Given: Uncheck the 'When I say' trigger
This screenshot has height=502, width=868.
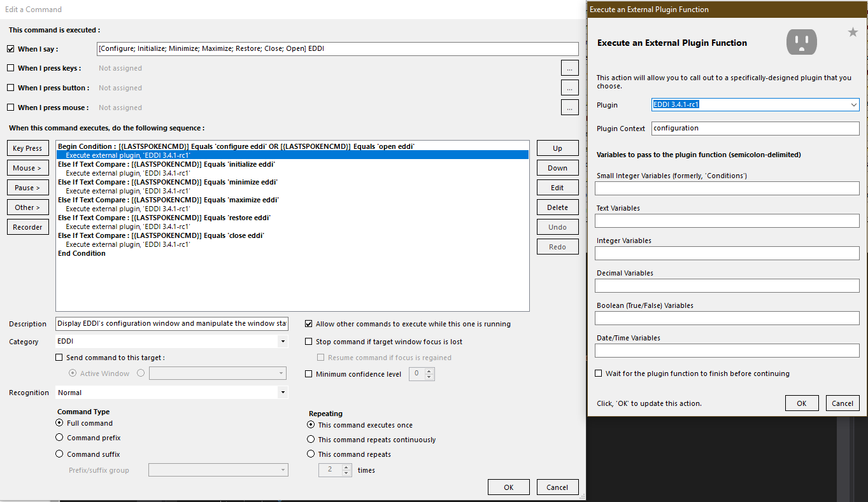Looking at the screenshot, I should (x=10, y=48).
